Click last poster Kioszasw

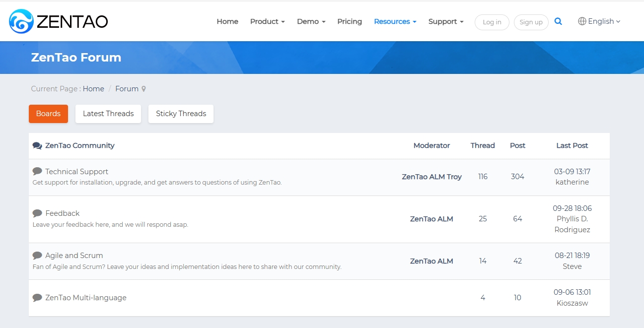[572, 303]
